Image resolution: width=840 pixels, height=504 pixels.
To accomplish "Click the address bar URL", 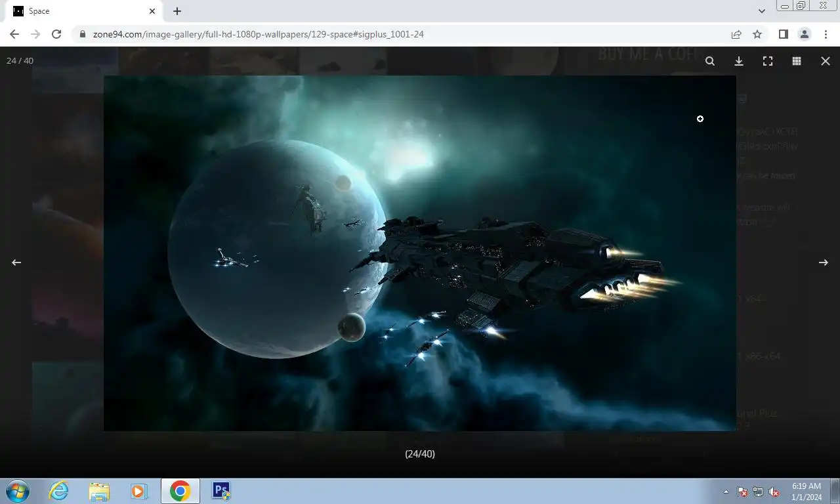I will pyautogui.click(x=259, y=34).
